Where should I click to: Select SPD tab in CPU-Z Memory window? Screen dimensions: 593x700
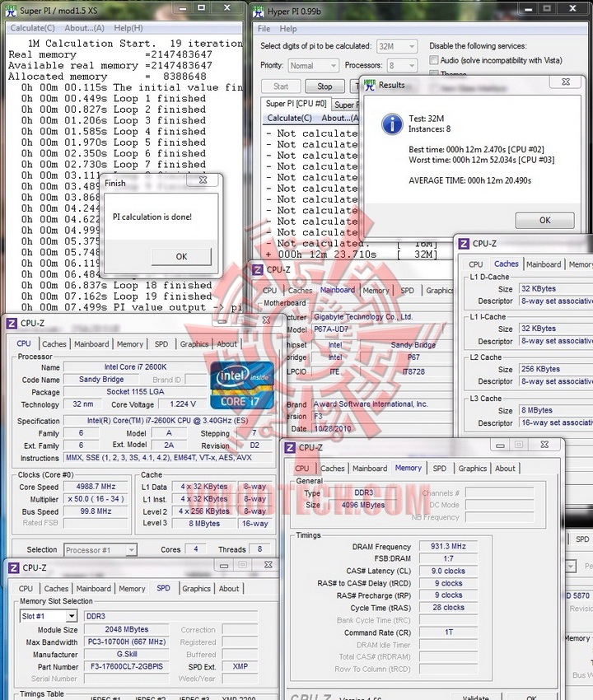point(439,469)
